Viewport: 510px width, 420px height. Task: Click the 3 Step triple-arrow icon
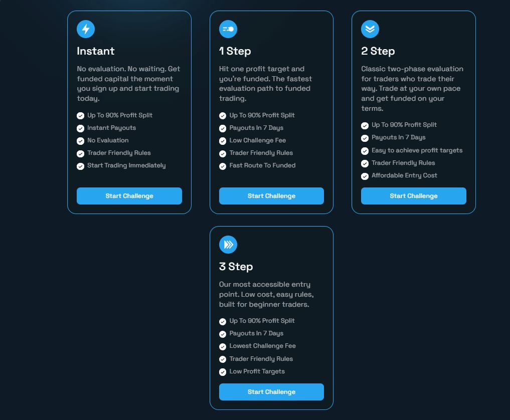[228, 245]
